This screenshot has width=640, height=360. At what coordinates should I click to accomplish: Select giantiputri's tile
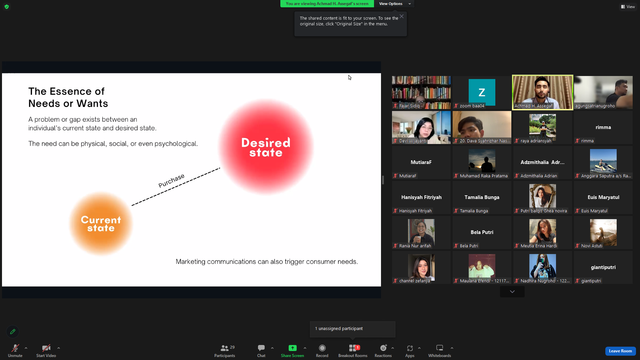[x=603, y=268]
